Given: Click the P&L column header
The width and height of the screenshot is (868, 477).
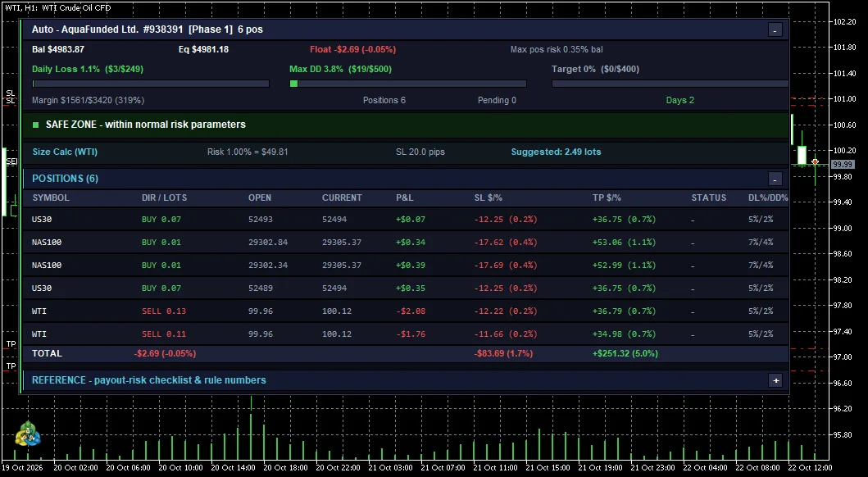Looking at the screenshot, I should [x=405, y=198].
